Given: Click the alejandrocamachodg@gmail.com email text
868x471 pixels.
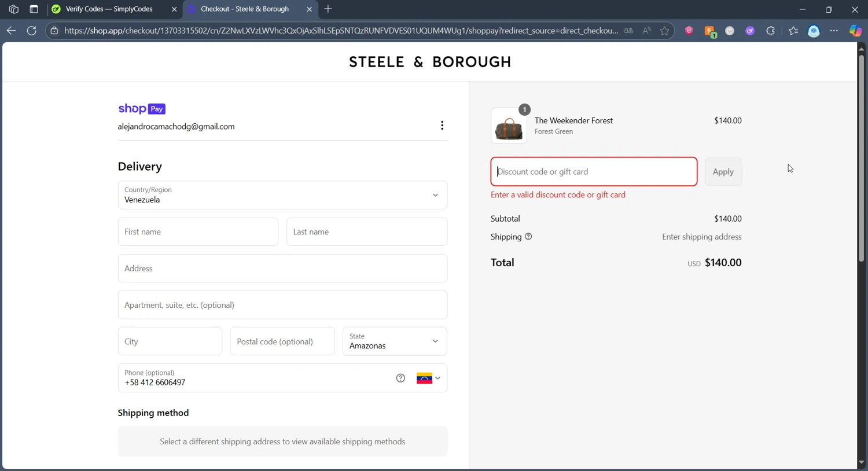Looking at the screenshot, I should click(176, 127).
